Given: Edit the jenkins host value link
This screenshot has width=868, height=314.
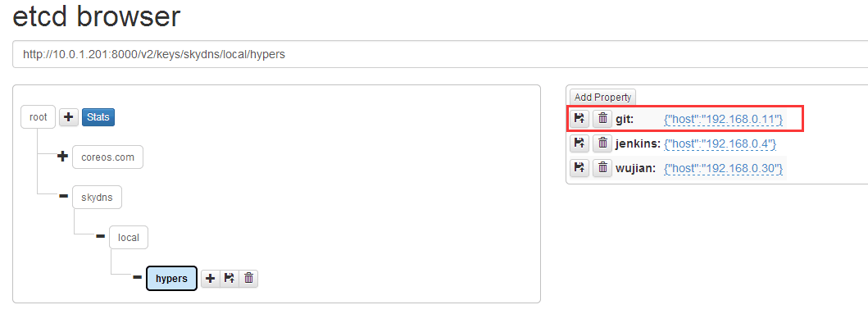Looking at the screenshot, I should [720, 144].
